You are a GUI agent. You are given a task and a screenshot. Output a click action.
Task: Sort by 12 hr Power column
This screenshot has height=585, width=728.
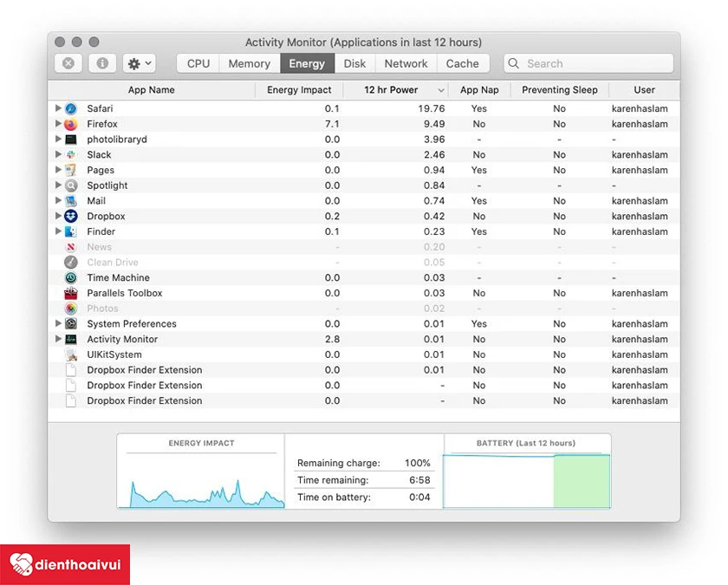coord(395,90)
